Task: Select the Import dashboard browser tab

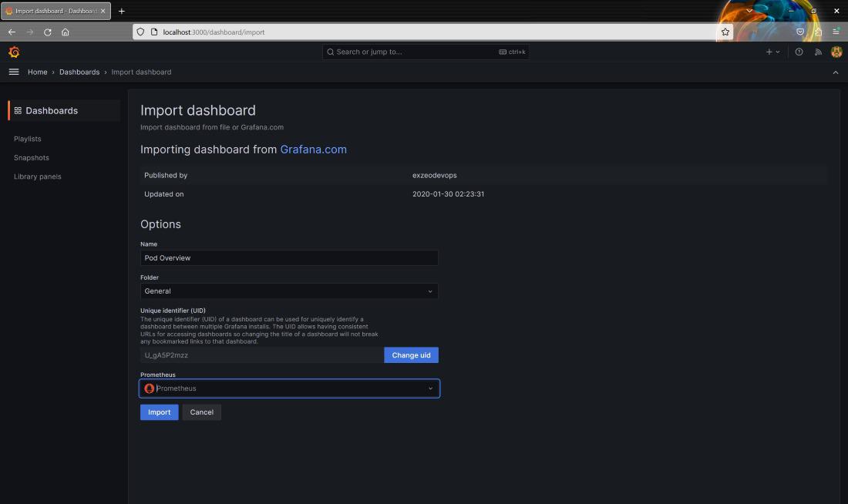Action: 56,11
